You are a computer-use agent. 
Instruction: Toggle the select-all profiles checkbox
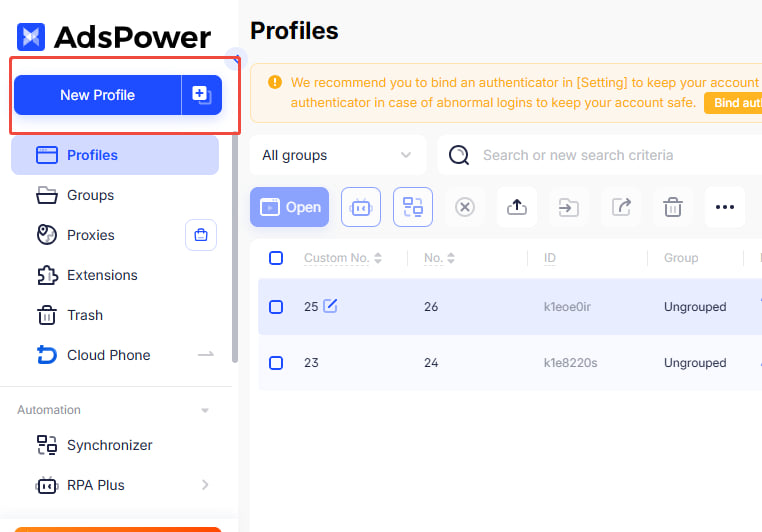click(276, 258)
